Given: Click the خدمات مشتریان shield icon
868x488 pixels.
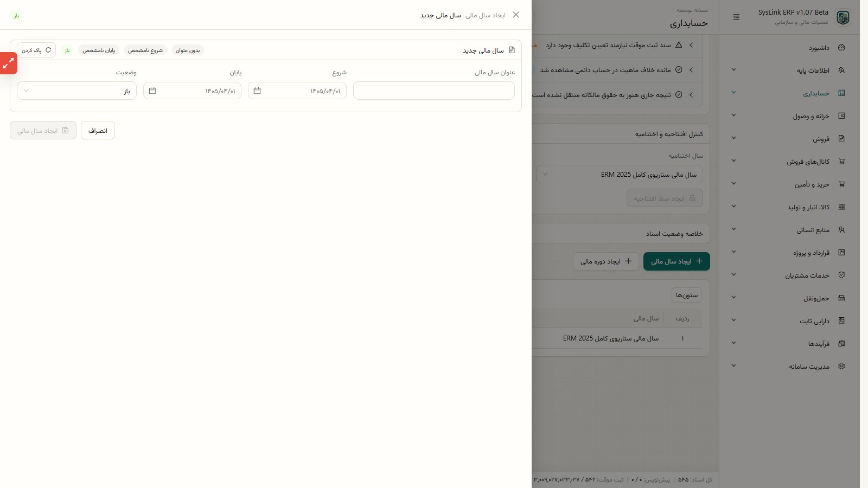Looking at the screenshot, I should [x=841, y=275].
